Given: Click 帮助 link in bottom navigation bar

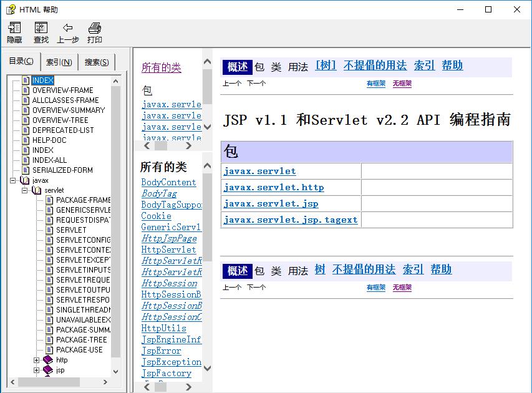Looking at the screenshot, I should pos(441,269).
